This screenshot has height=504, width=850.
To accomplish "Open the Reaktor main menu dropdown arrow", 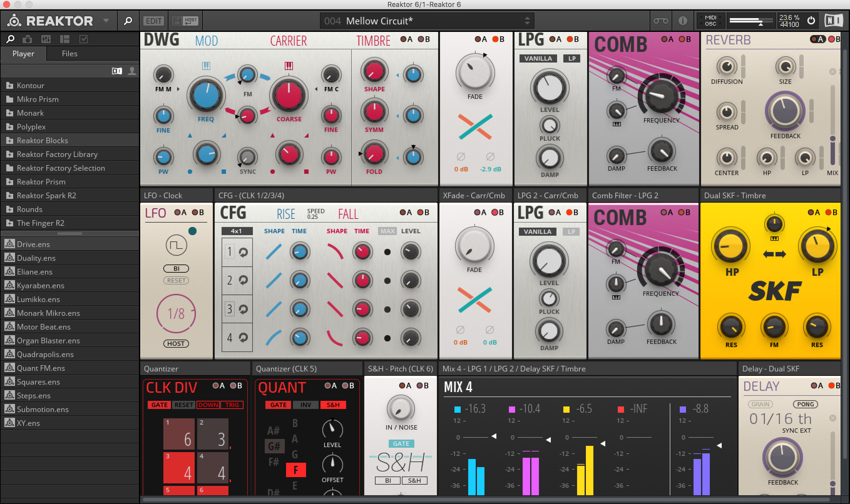I will click(x=106, y=21).
